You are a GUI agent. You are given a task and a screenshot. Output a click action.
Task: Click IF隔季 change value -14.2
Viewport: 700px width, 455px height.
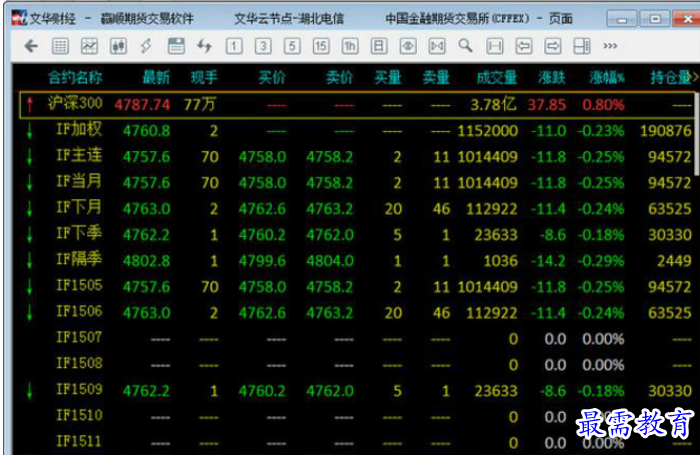pos(548,261)
